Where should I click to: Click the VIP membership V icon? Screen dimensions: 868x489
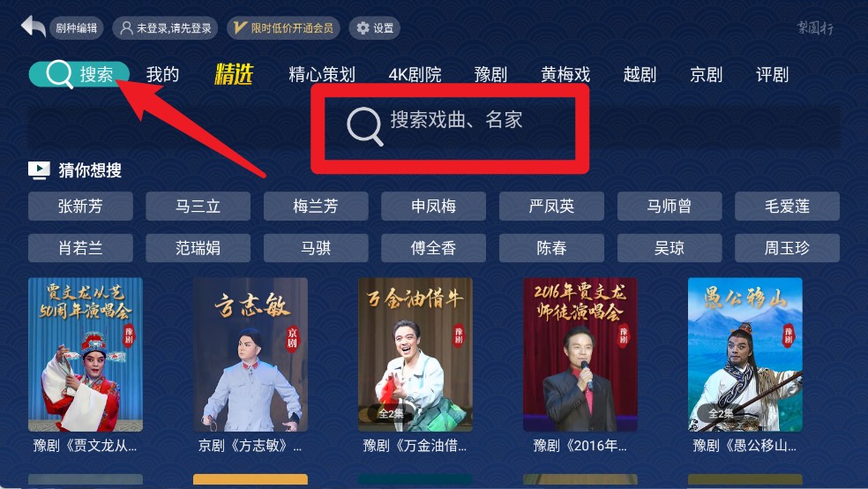point(240,27)
